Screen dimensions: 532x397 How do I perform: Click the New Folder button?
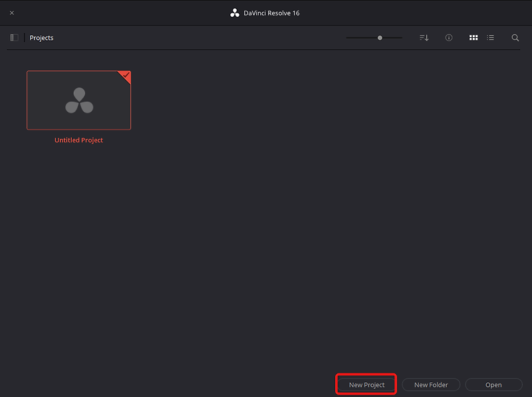431,385
